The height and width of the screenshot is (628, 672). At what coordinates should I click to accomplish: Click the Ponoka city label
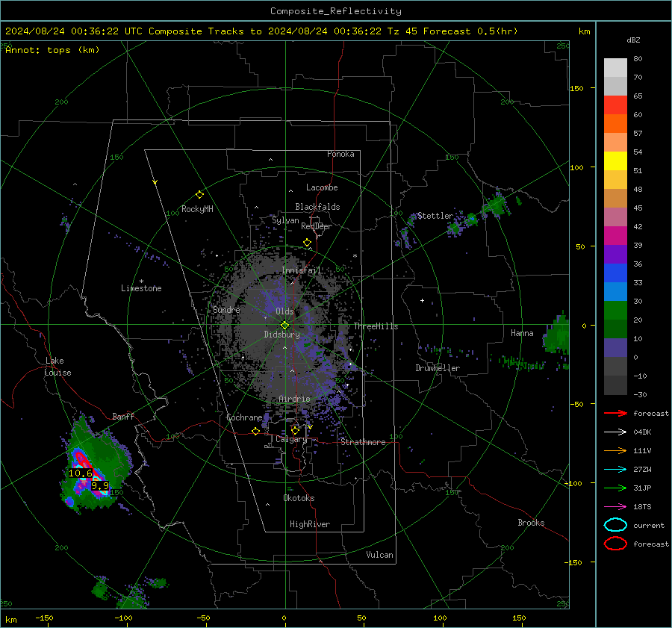coord(340,154)
